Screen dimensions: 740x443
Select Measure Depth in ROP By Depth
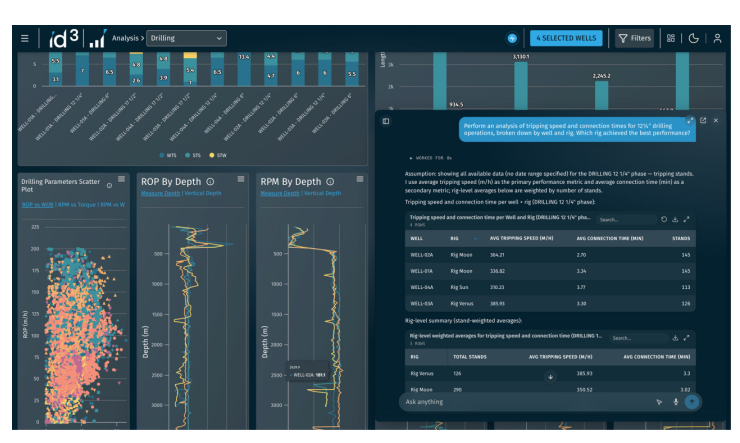pos(160,193)
